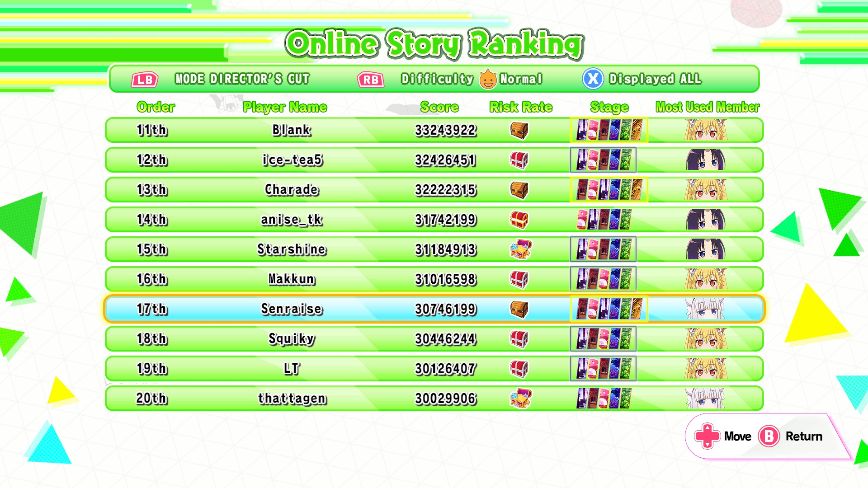Image resolution: width=868 pixels, height=488 pixels.
Task: Click the X button Displayed ALL icon
Action: click(593, 79)
